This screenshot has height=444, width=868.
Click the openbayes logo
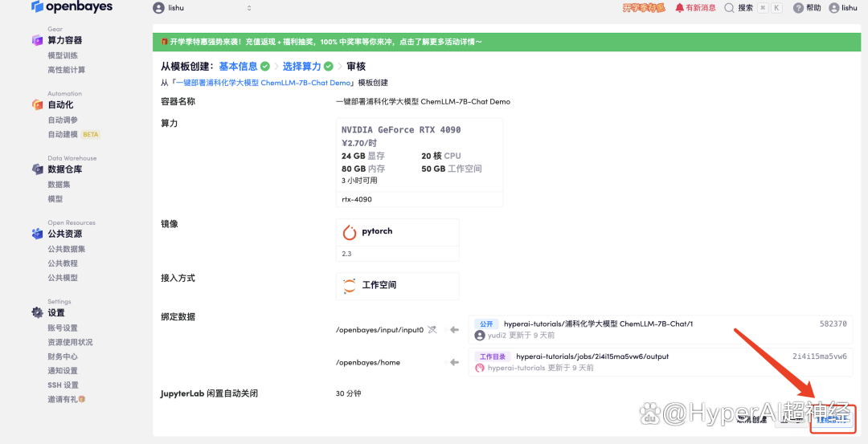click(72, 7)
